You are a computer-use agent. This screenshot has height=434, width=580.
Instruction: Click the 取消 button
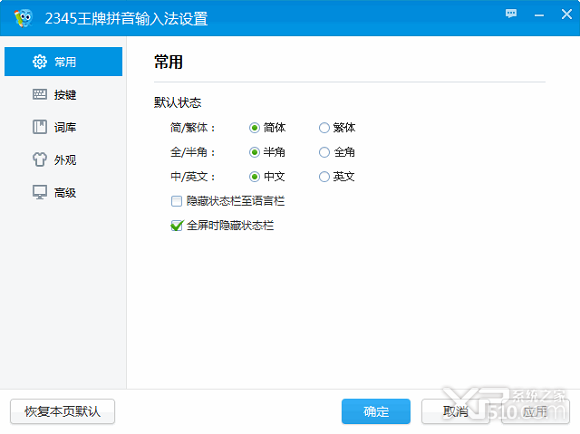pyautogui.click(x=455, y=411)
